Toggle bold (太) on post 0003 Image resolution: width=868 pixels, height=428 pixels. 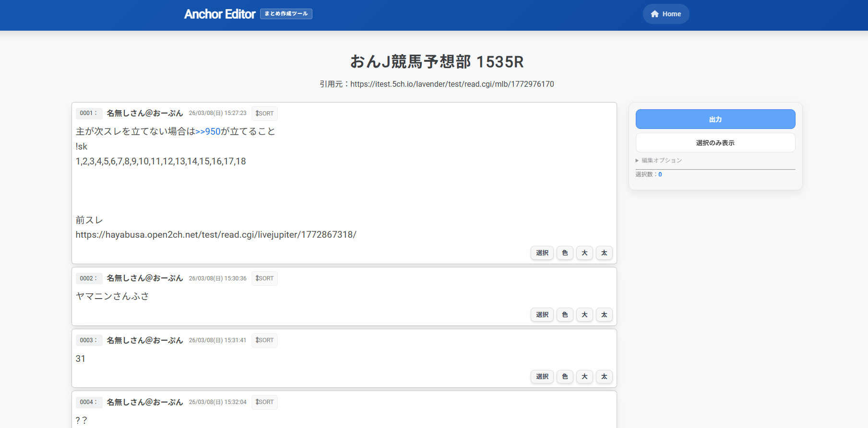[604, 377]
